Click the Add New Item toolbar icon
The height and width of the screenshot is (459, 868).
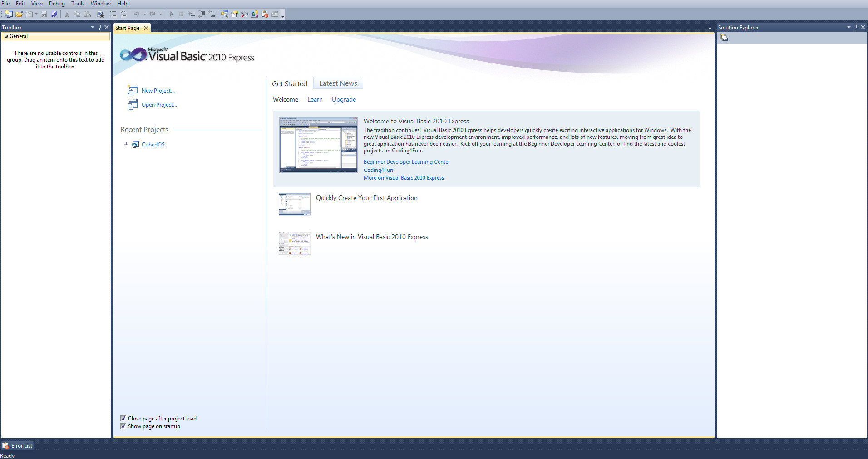29,14
